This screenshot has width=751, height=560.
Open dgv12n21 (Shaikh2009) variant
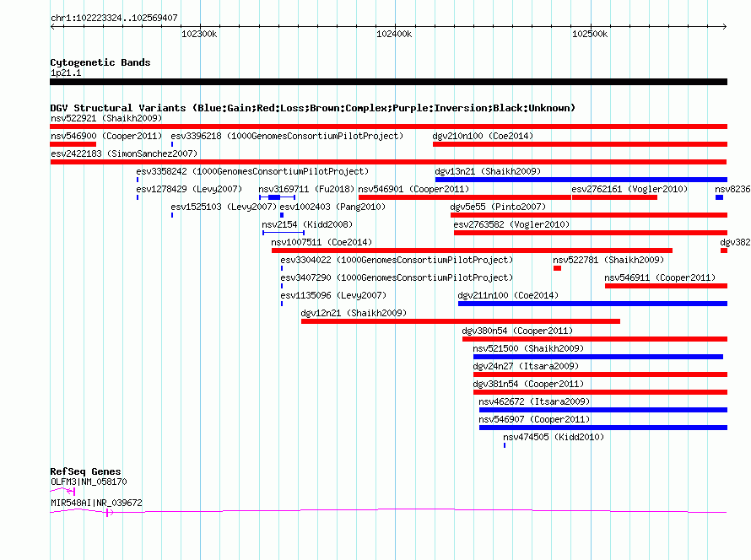click(x=354, y=313)
